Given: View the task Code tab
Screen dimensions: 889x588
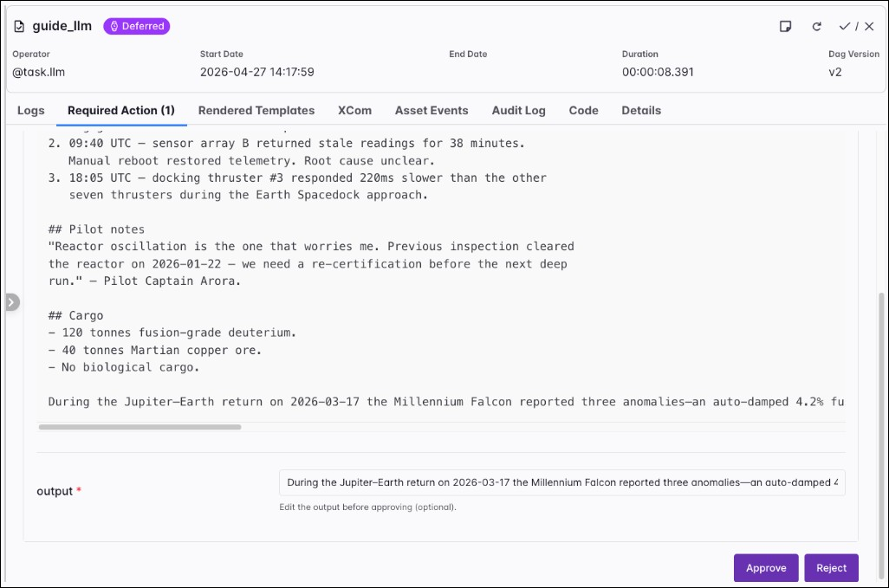Looking at the screenshot, I should click(x=583, y=111).
